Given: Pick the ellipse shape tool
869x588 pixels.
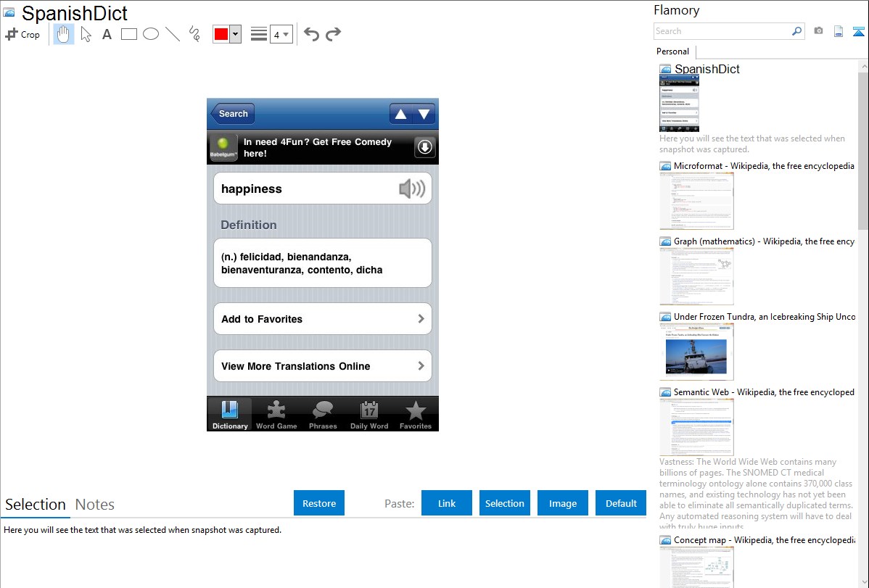Looking at the screenshot, I should [151, 34].
